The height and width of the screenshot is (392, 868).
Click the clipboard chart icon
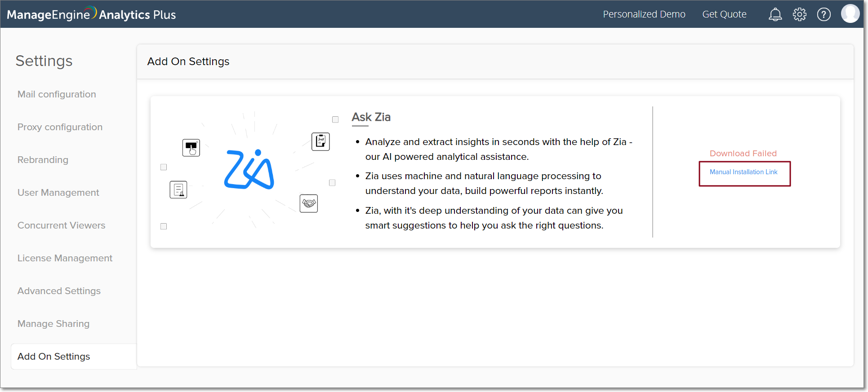tap(320, 141)
